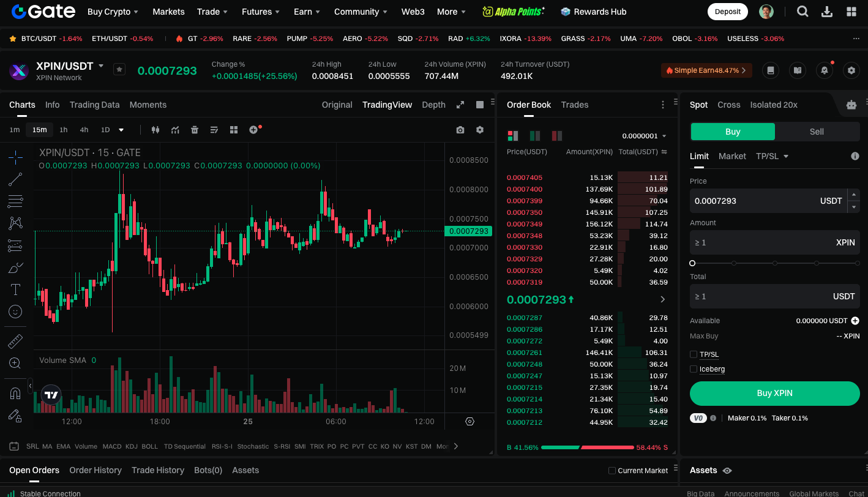
Task: Expand the Trade navigation menu
Action: tap(212, 12)
